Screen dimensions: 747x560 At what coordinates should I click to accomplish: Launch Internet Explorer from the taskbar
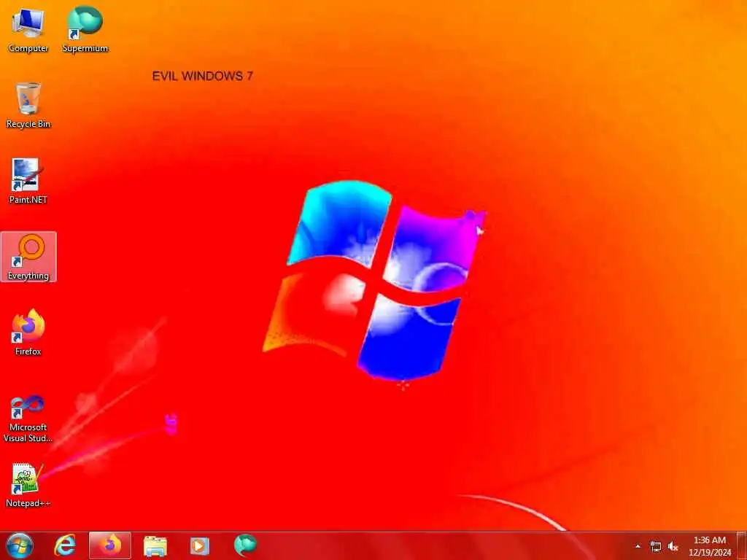pos(65,545)
